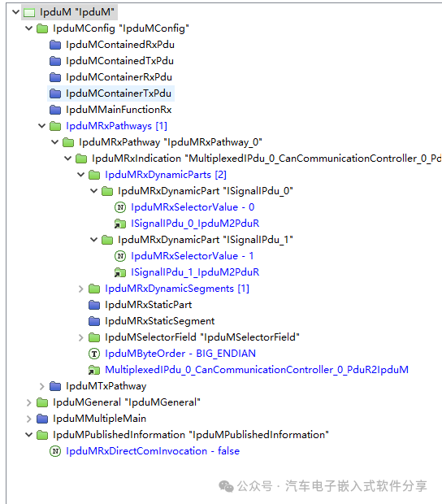Click the blue folder icon of IpduMContainedRxPdu
Screen dimensions: 442x504
[x=55, y=45]
